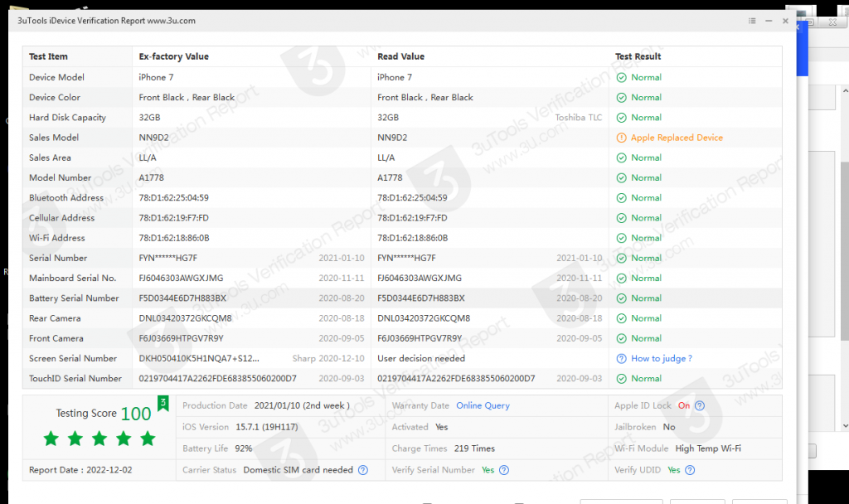849x504 pixels.
Task: Close the iDevice Verification Report window
Action: 785,21
